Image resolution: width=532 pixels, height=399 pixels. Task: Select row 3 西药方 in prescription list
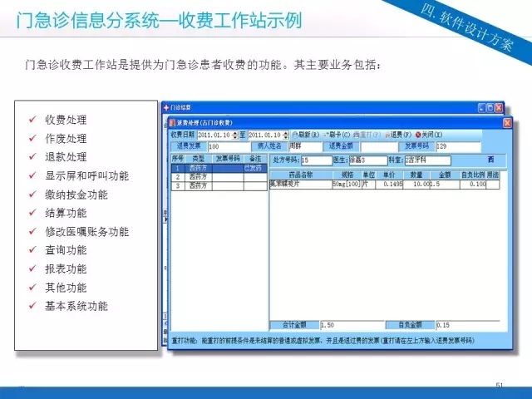click(x=198, y=186)
